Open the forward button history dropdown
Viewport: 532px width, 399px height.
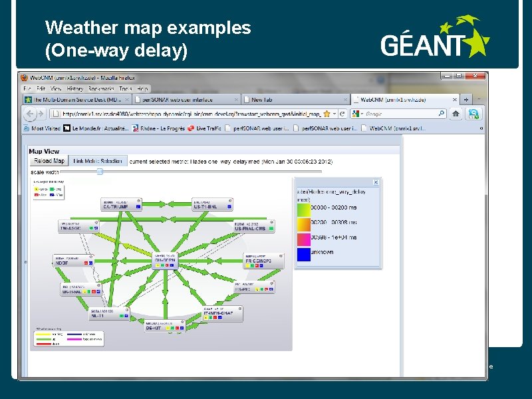[41, 114]
